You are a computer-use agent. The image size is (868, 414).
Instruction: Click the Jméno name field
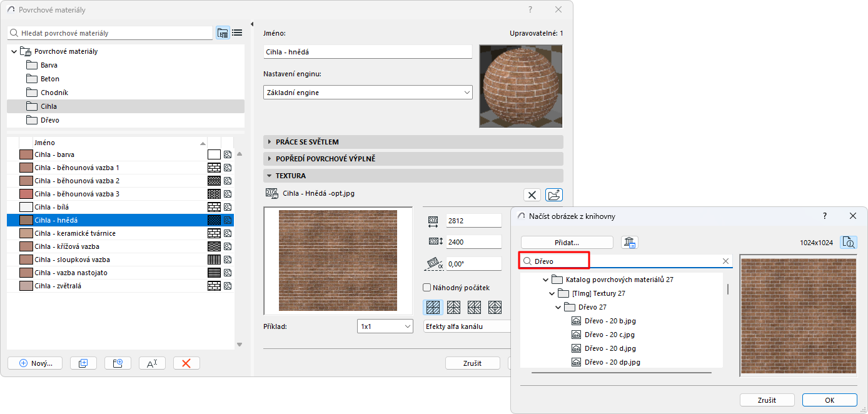coord(368,52)
